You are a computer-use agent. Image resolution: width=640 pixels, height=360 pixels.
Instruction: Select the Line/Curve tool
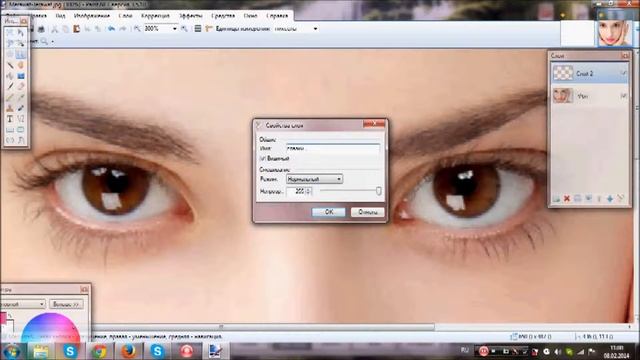tap(20, 119)
